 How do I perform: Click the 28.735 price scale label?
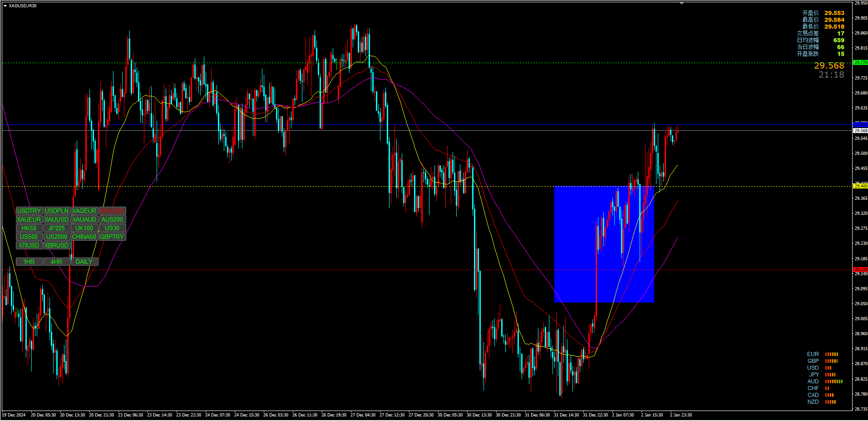(861, 409)
